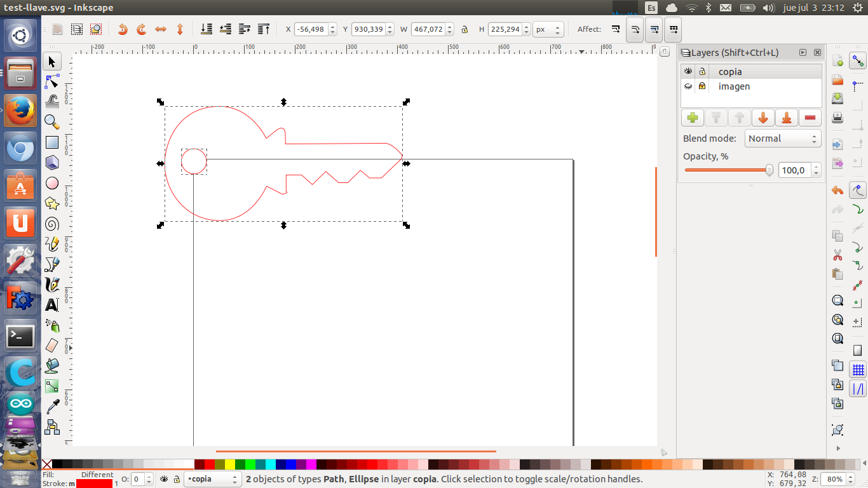Choose the Spiral drawing tool

pyautogui.click(x=52, y=224)
